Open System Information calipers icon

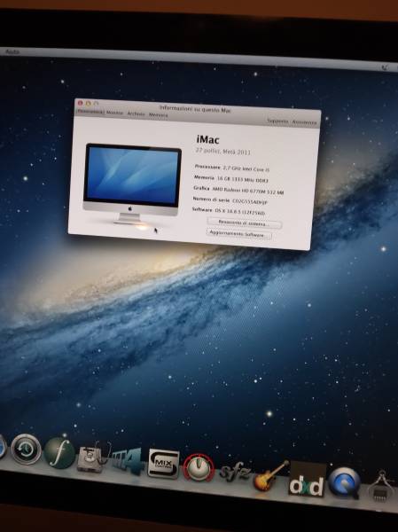382,486
